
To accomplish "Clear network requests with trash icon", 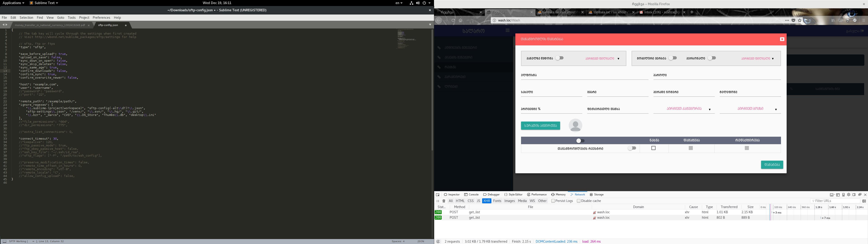I will click(444, 201).
